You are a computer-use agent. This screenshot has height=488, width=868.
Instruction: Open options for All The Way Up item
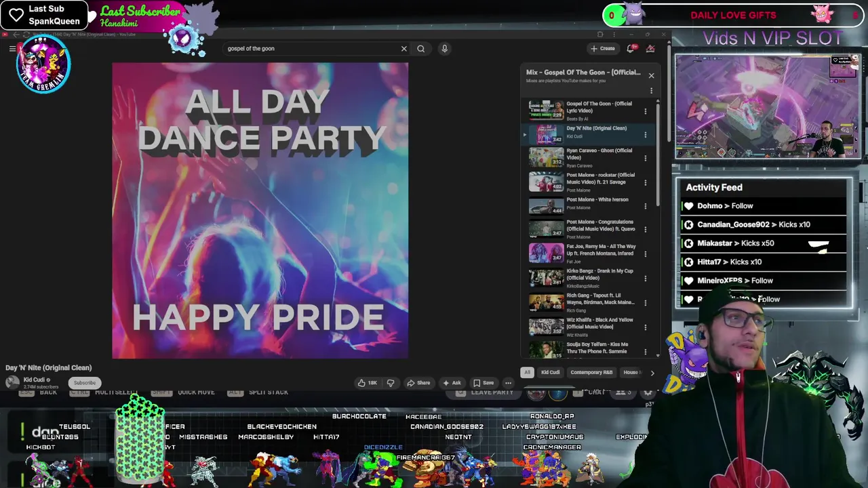tap(646, 254)
